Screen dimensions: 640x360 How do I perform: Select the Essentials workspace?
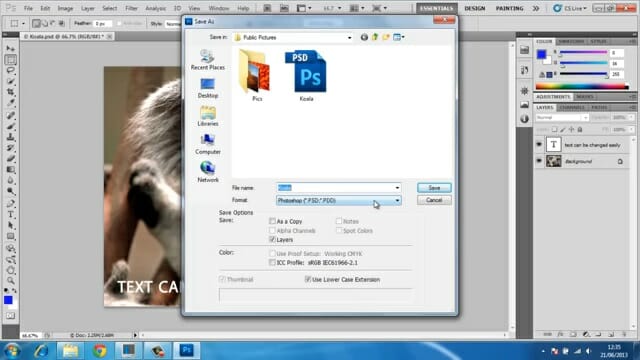(x=437, y=8)
